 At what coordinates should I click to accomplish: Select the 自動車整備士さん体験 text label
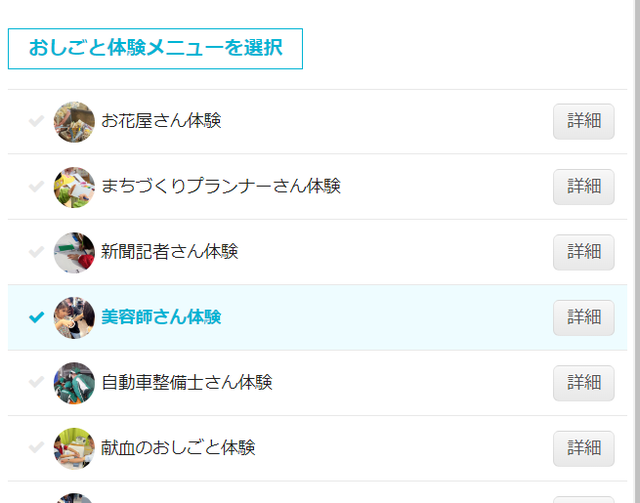coord(187,383)
